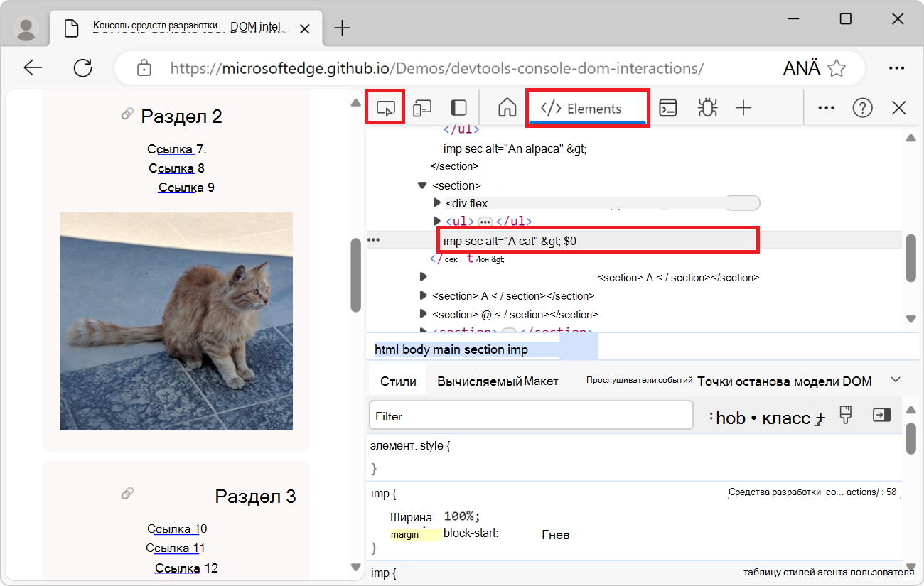Select body in the breadcrumb trail

point(417,349)
